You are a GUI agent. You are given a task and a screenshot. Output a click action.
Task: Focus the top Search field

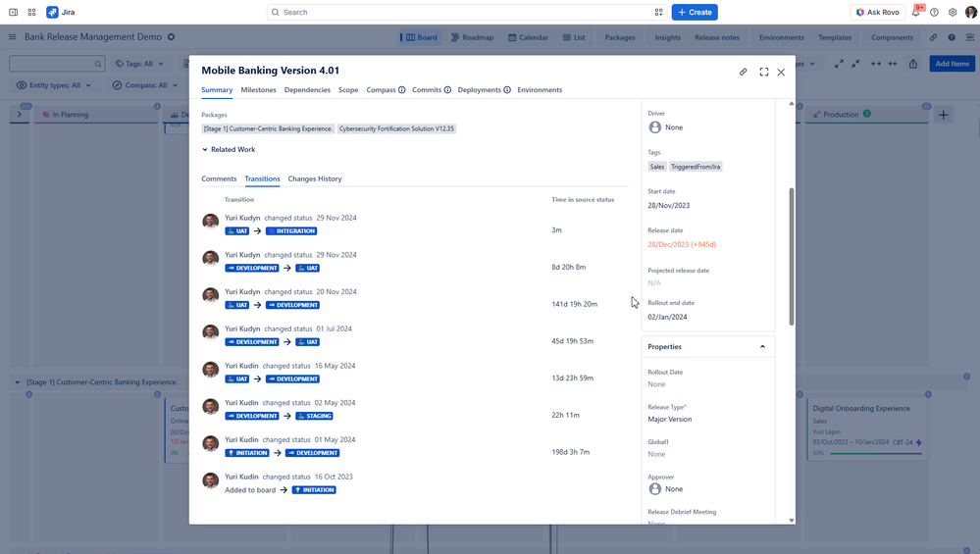pyautogui.click(x=467, y=12)
